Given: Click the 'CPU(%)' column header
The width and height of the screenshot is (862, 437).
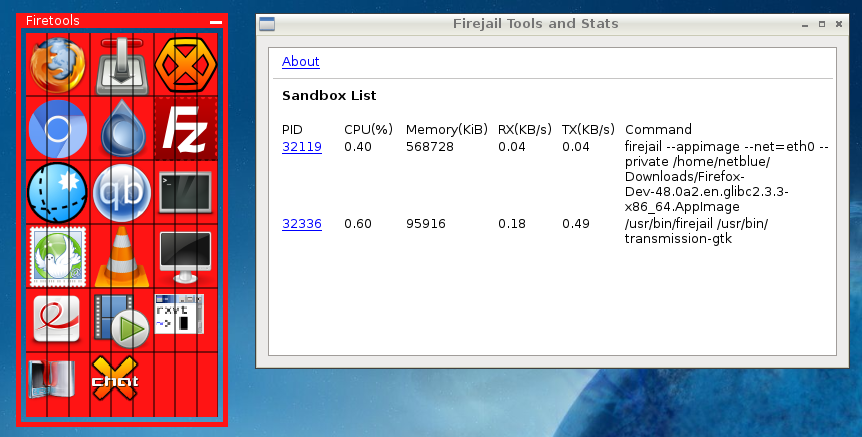Looking at the screenshot, I should [x=368, y=130].
